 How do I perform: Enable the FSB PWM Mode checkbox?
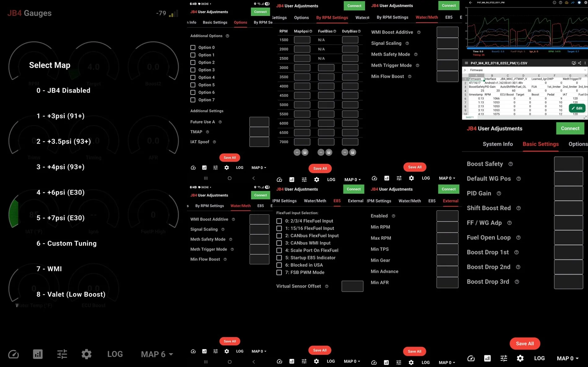tap(279, 273)
